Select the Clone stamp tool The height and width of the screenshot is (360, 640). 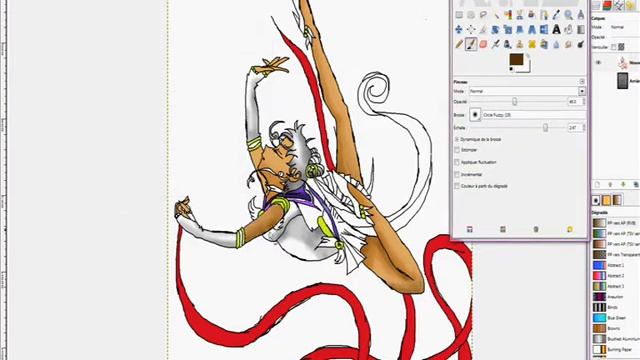click(x=520, y=44)
